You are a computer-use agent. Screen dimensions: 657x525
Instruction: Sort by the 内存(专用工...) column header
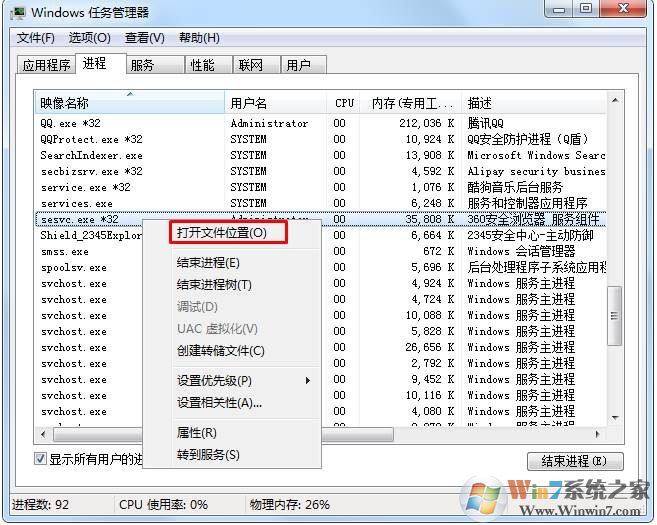pos(411,103)
